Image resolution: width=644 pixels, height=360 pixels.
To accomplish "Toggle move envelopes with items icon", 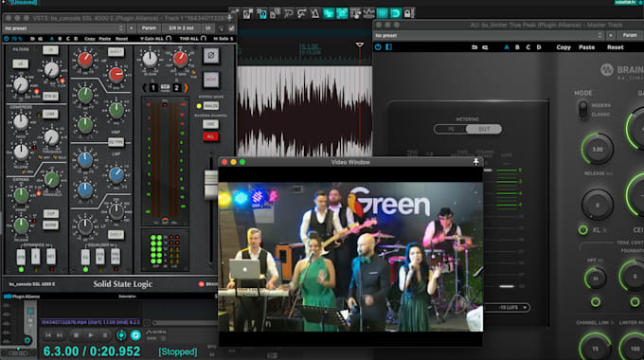I will pos(368,13).
